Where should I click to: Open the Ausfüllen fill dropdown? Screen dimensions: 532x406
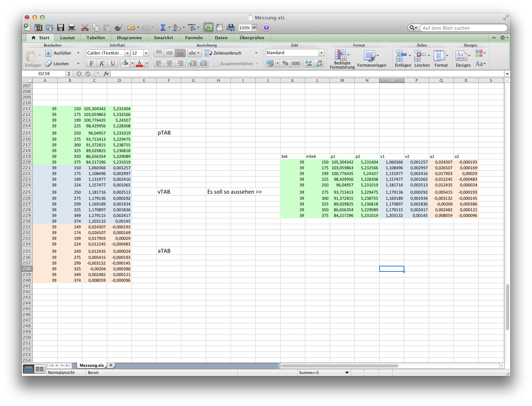pos(79,53)
